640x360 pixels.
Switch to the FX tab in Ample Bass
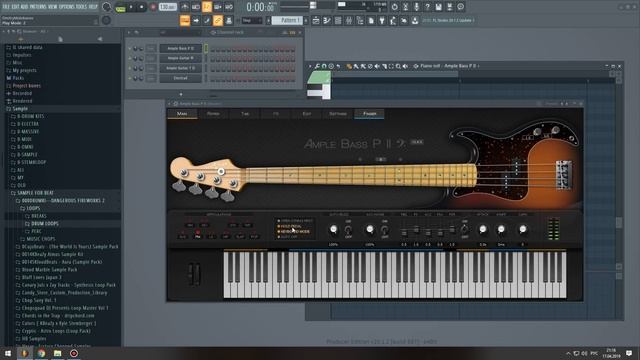click(x=276, y=114)
